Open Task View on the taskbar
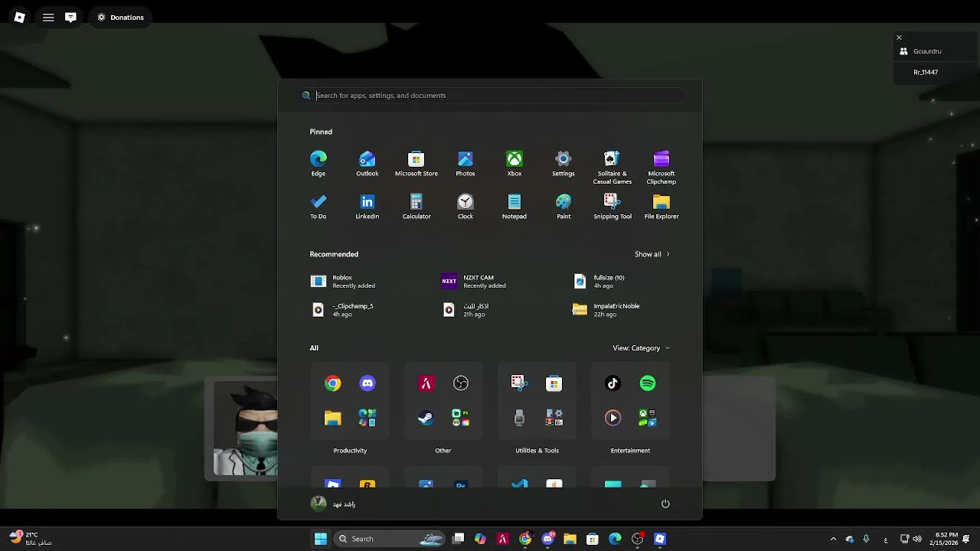The height and width of the screenshot is (551, 980). (x=458, y=539)
